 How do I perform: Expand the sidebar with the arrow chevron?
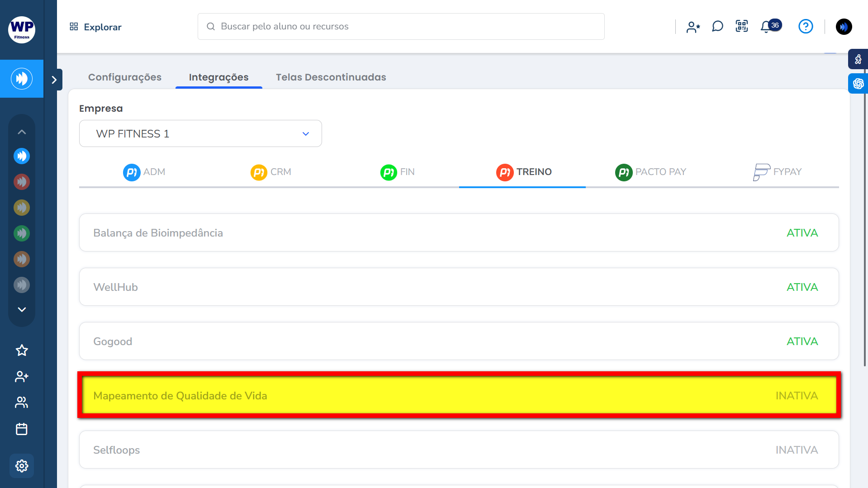coord(54,80)
